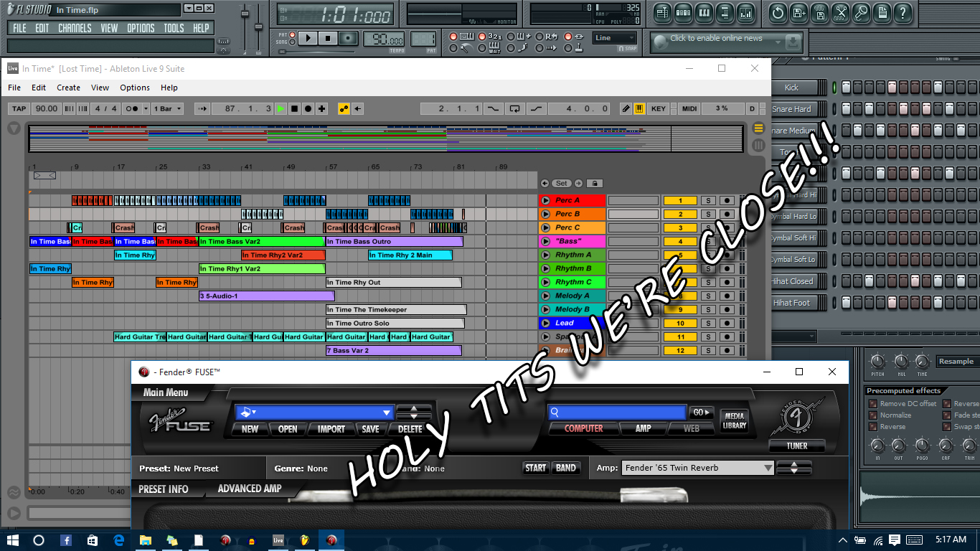Viewport: 980px width, 551px height.
Task: Solo the Lead track
Action: 707,323
